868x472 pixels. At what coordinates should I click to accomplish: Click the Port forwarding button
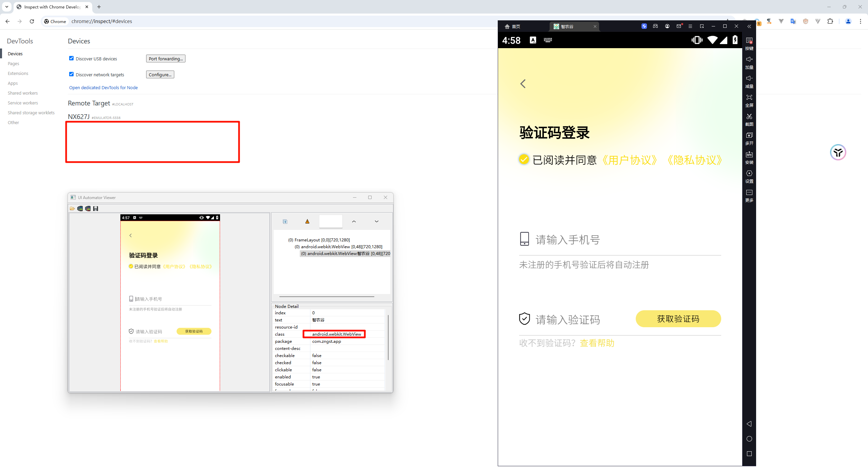click(x=165, y=59)
